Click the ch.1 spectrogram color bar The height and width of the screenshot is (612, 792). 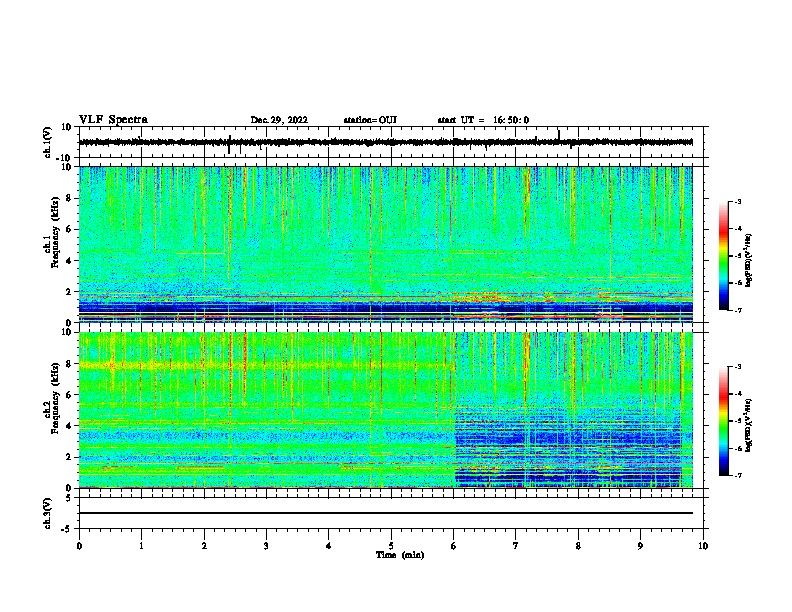pos(723,256)
